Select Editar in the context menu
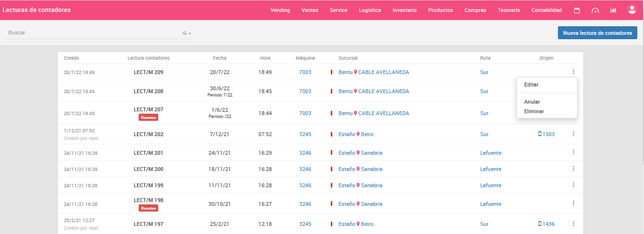 coord(531,85)
